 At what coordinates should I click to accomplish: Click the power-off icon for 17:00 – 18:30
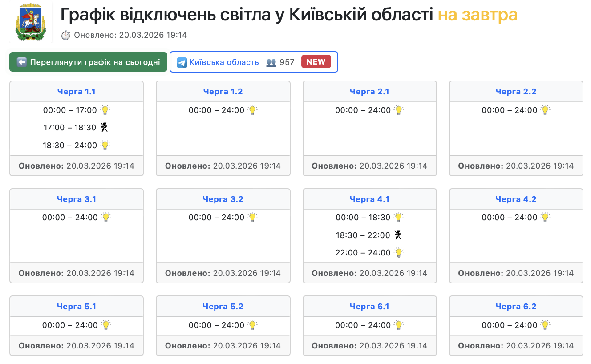pos(104,128)
